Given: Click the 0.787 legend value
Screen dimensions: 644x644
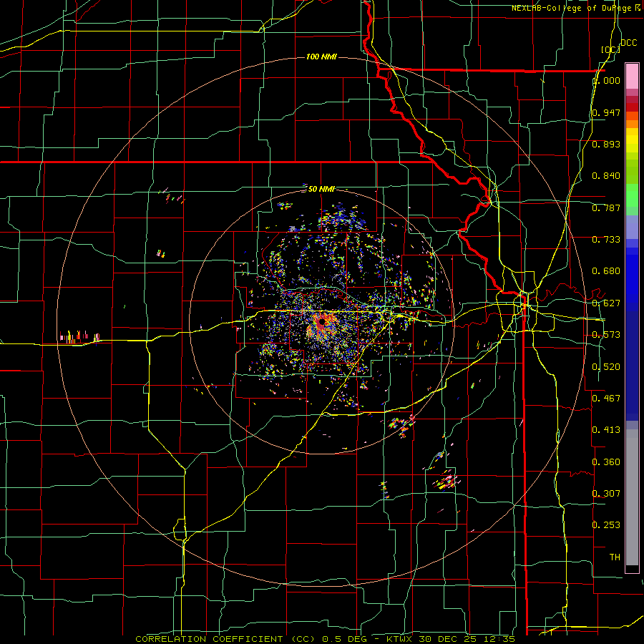Looking at the screenshot, I should pos(606,208).
